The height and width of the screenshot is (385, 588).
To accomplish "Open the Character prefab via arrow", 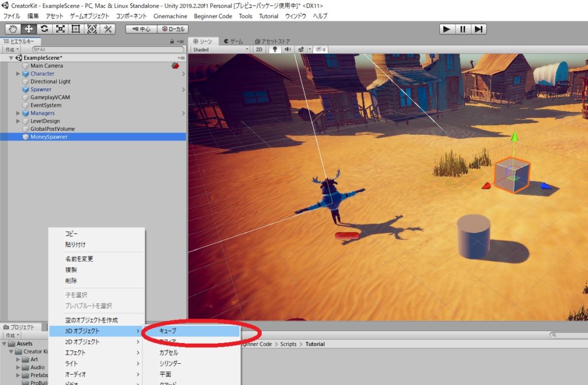I will pyautogui.click(x=183, y=74).
